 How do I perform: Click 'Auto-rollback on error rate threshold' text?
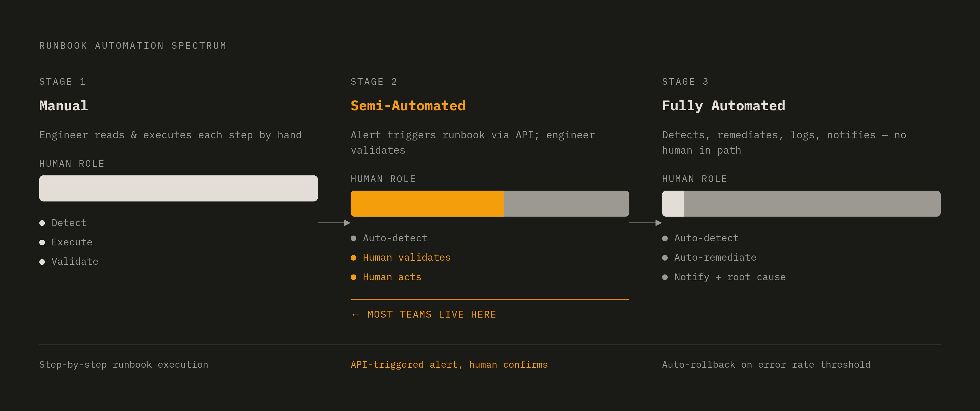(766, 365)
